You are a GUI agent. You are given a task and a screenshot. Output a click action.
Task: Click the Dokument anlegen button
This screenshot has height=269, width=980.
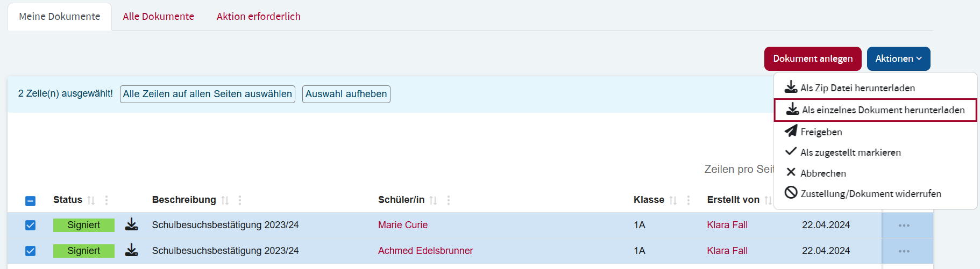pos(812,59)
